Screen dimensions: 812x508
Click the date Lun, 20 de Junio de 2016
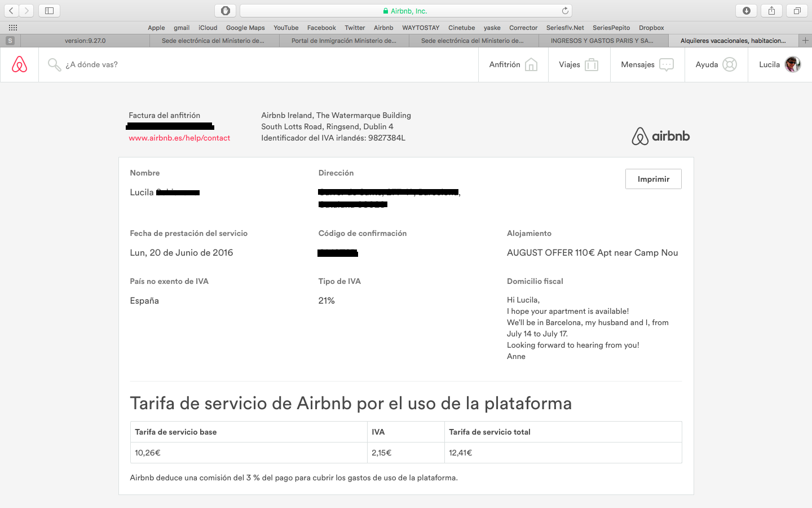point(182,253)
